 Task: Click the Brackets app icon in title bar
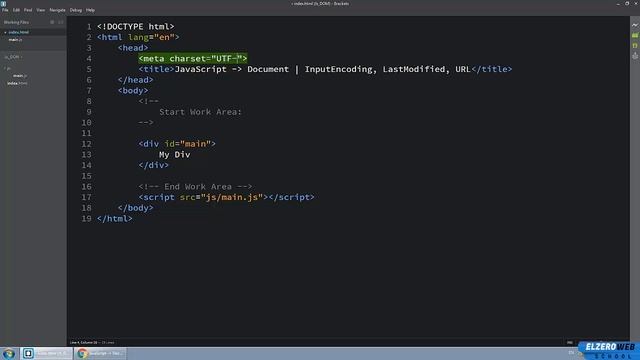[x=3, y=3]
